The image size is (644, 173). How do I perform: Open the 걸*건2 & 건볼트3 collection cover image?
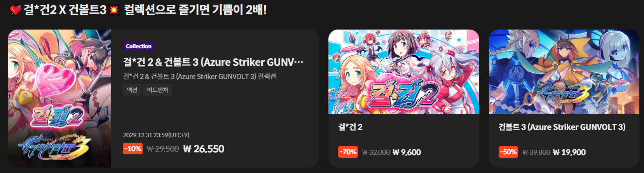[x=59, y=98]
